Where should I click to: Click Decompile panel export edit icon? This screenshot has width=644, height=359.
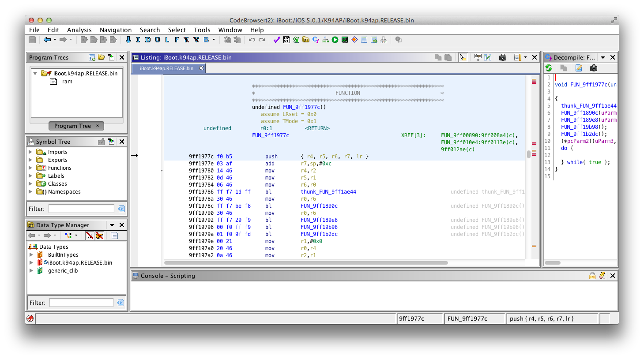coord(579,68)
